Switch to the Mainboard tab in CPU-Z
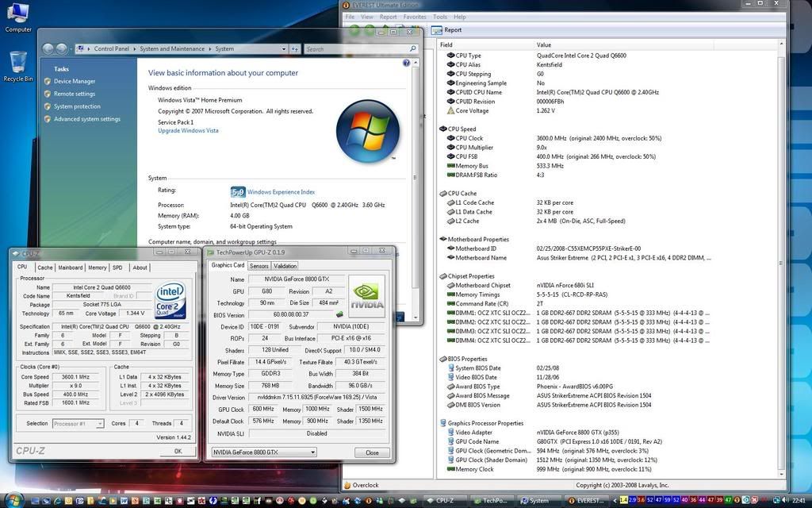 70,267
